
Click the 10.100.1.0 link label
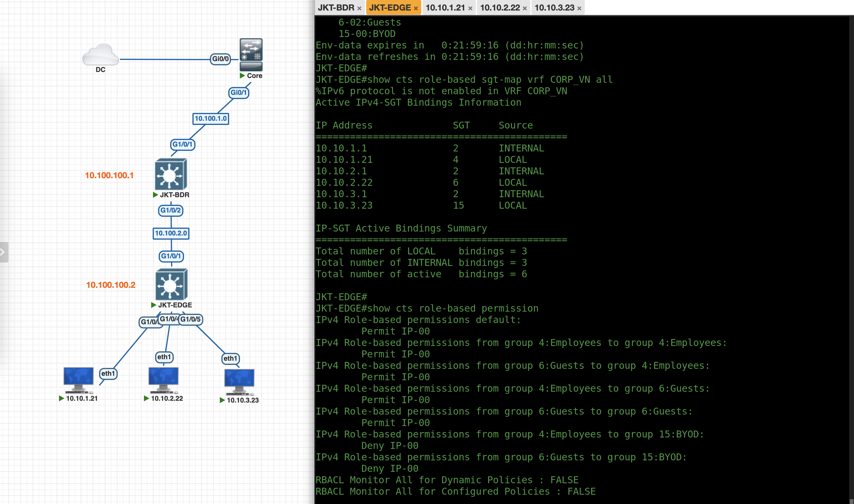click(210, 119)
